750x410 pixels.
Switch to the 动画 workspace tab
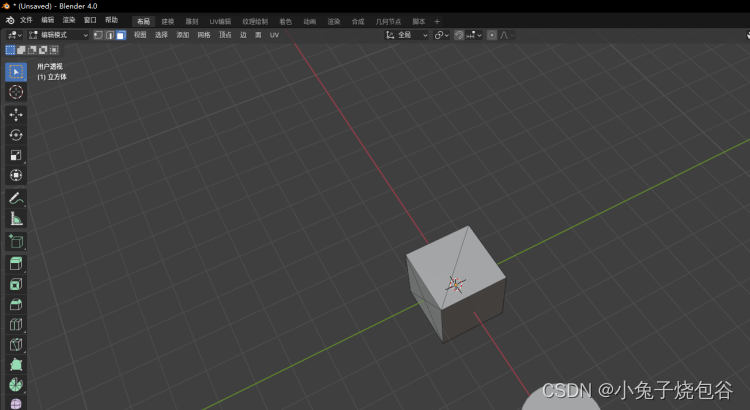(x=309, y=22)
